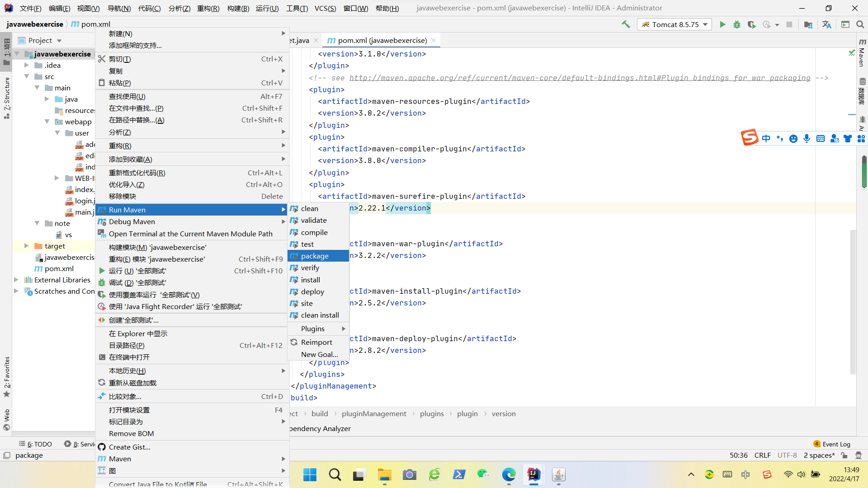Click the Build hammer icon

626,24
